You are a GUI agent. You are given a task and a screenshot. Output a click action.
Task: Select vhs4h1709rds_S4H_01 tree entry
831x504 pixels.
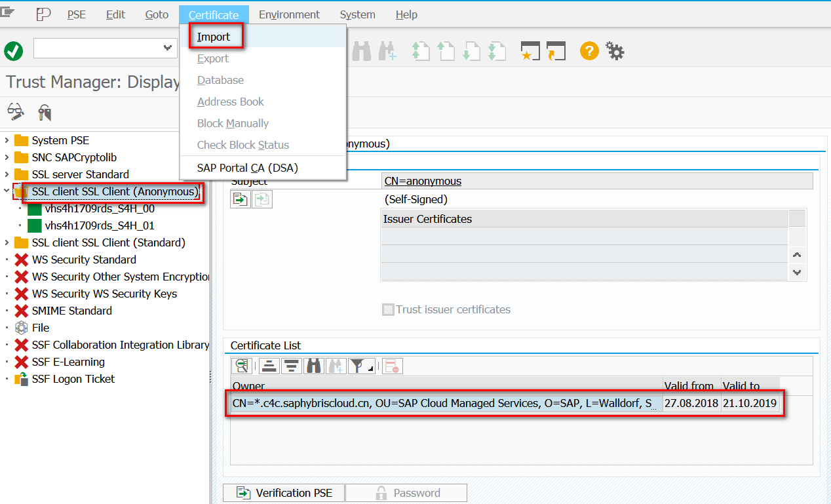click(x=100, y=225)
